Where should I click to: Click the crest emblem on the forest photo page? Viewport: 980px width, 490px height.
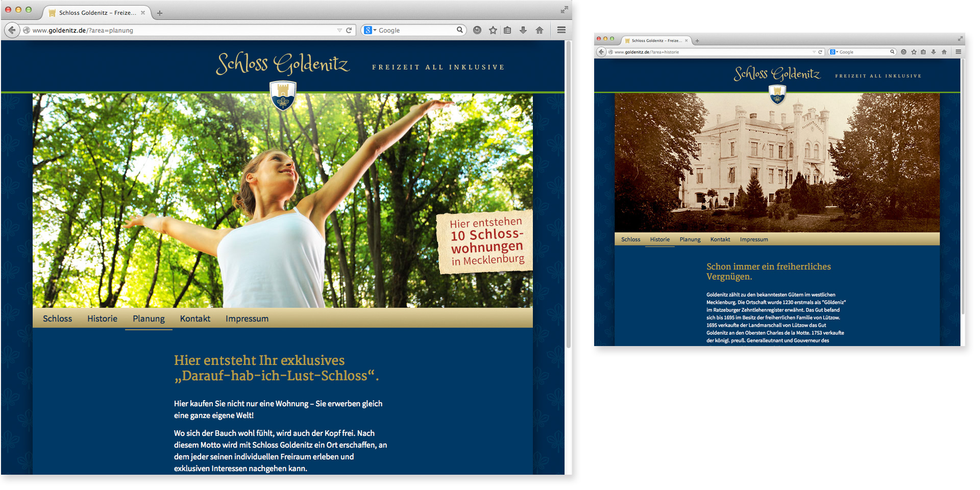point(283,96)
